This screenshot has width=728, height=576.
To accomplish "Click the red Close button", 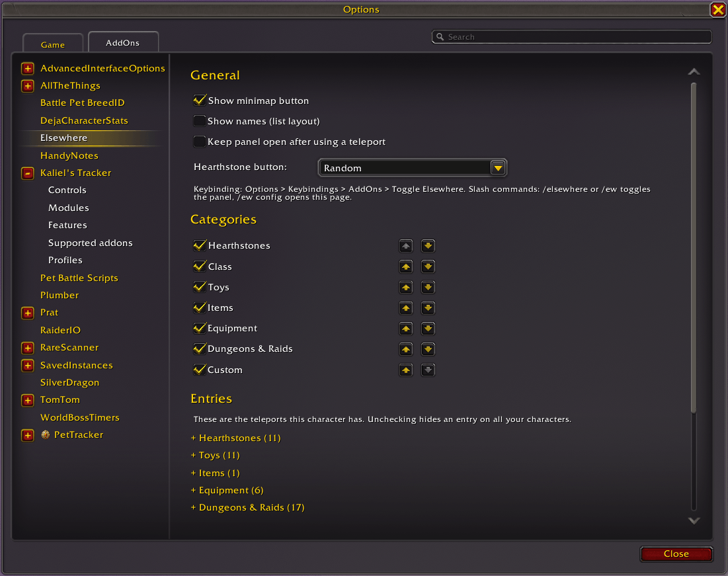I will tap(676, 554).
